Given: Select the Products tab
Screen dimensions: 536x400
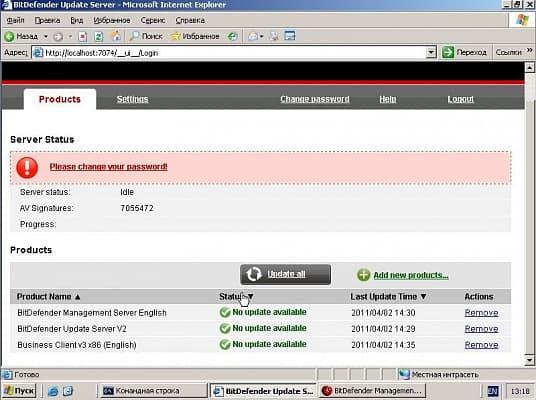Looking at the screenshot, I should pos(60,99).
